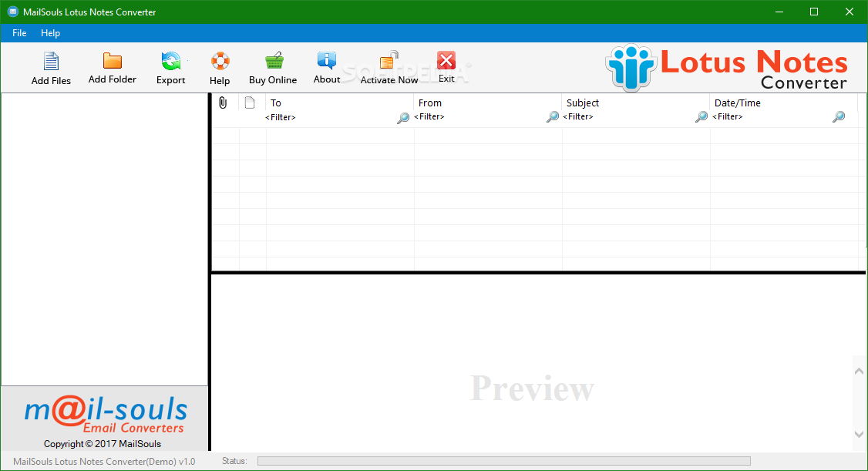The width and height of the screenshot is (868, 471).
Task: Maximize the MailSouls window
Action: pyautogui.click(x=814, y=12)
